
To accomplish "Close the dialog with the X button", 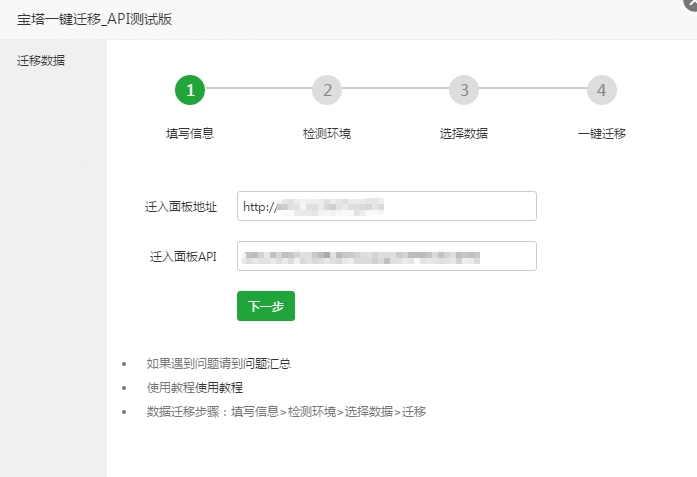I will pos(691,4).
